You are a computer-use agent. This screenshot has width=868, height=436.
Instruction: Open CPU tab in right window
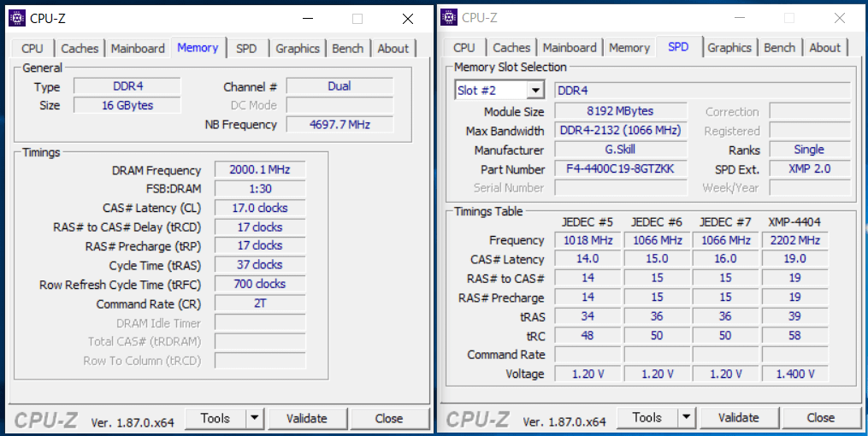point(464,48)
